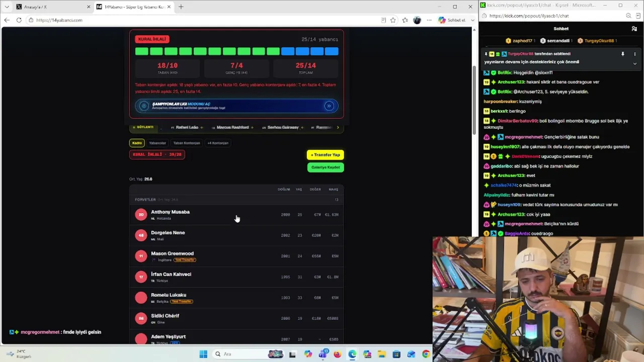Select player Mason Greenwood
The width and height of the screenshot is (644, 362).
pos(236,256)
